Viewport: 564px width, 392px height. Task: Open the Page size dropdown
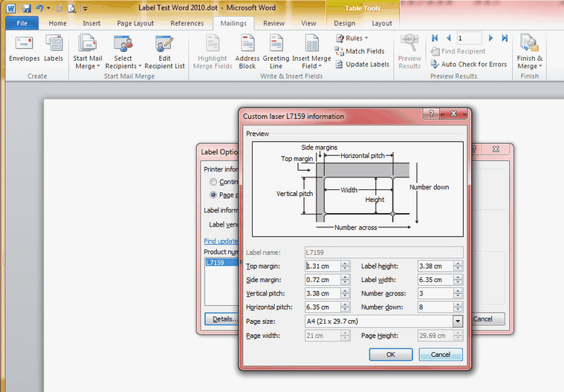pyautogui.click(x=458, y=321)
